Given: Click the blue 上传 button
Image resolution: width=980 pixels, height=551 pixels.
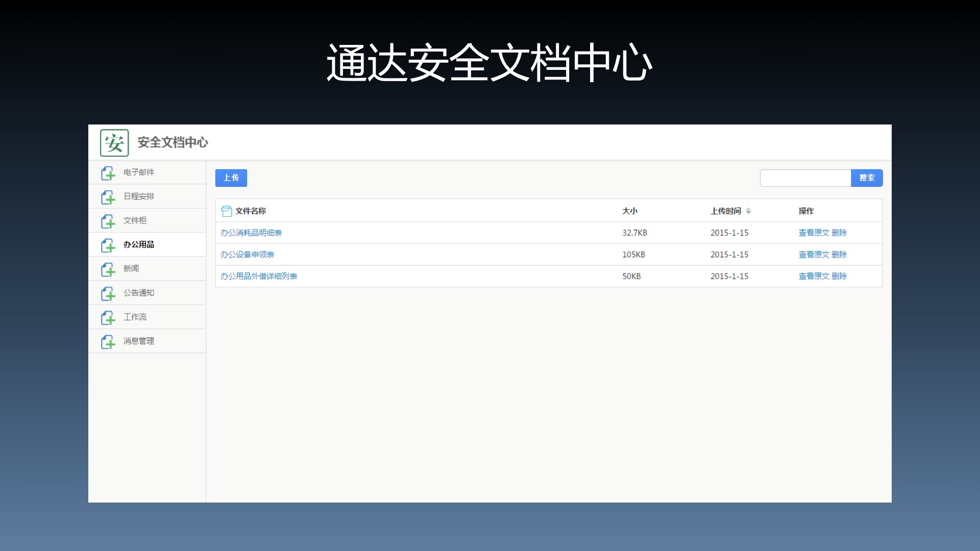Looking at the screenshot, I should tap(231, 178).
